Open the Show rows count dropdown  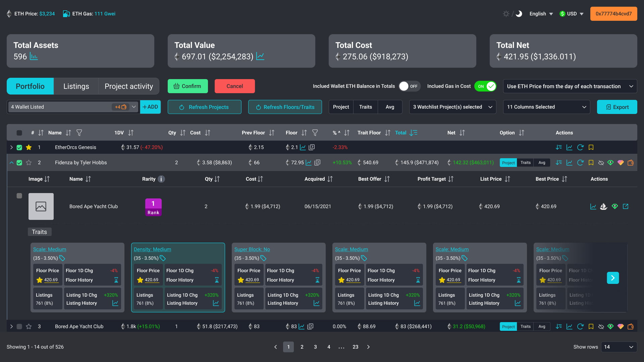pyautogui.click(x=619, y=347)
